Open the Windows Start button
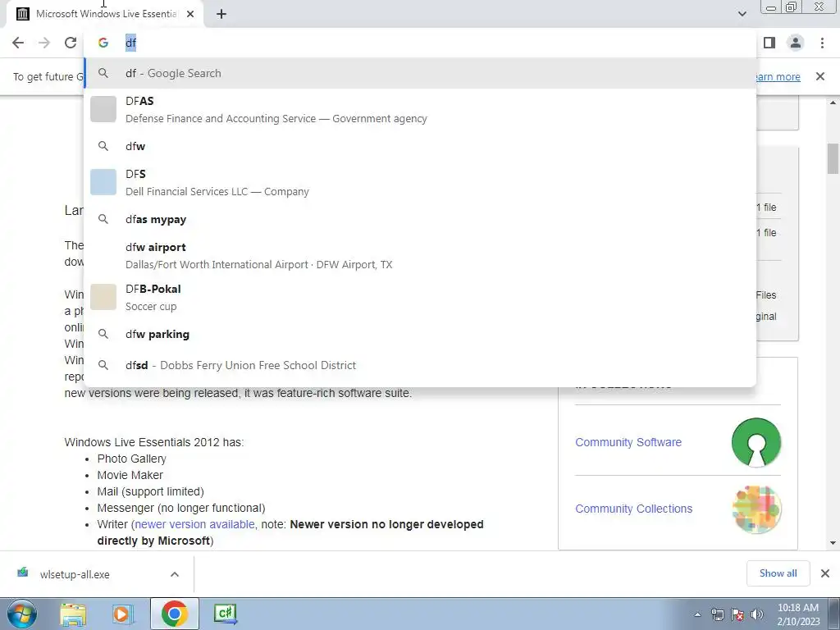 click(x=21, y=614)
